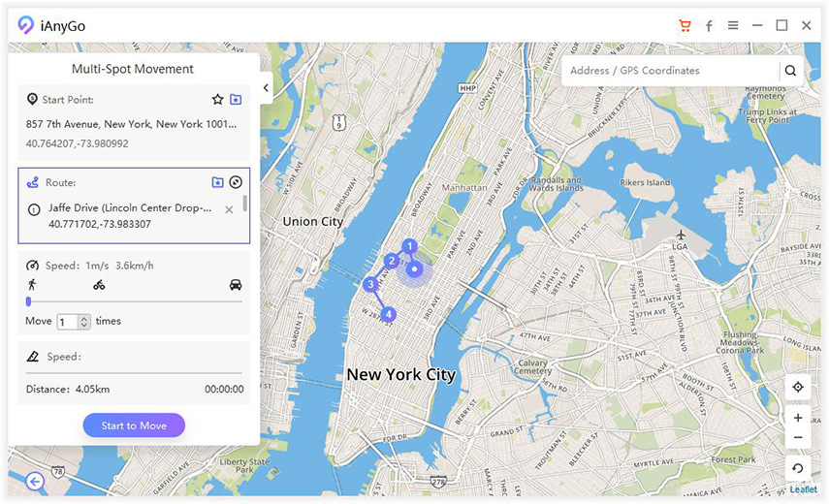Click the back arrow button
The height and width of the screenshot is (504, 829).
coord(35,482)
